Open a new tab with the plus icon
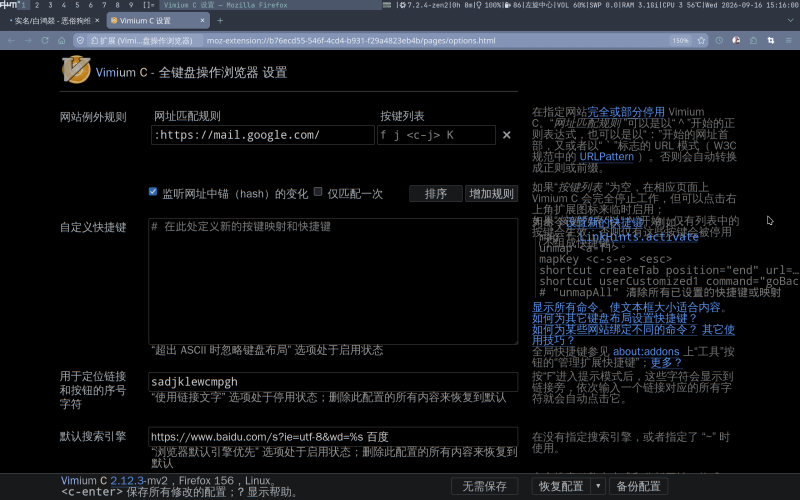The height and width of the screenshot is (500, 800). (x=220, y=20)
